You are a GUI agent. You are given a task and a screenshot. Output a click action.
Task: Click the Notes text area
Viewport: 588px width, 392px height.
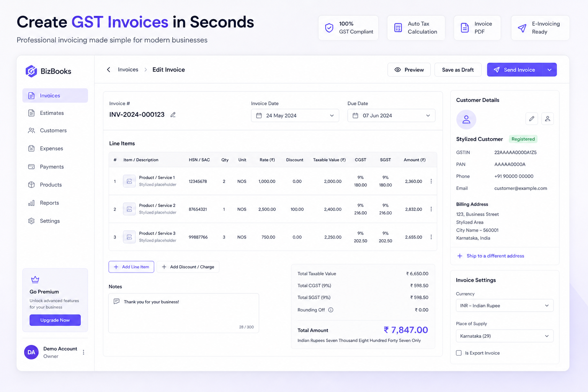click(184, 313)
